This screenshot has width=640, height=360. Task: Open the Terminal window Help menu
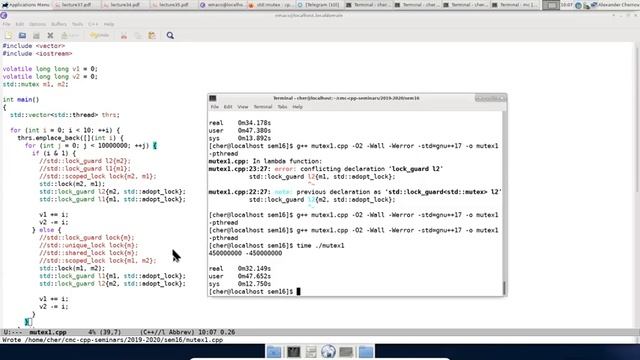[x=298, y=107]
